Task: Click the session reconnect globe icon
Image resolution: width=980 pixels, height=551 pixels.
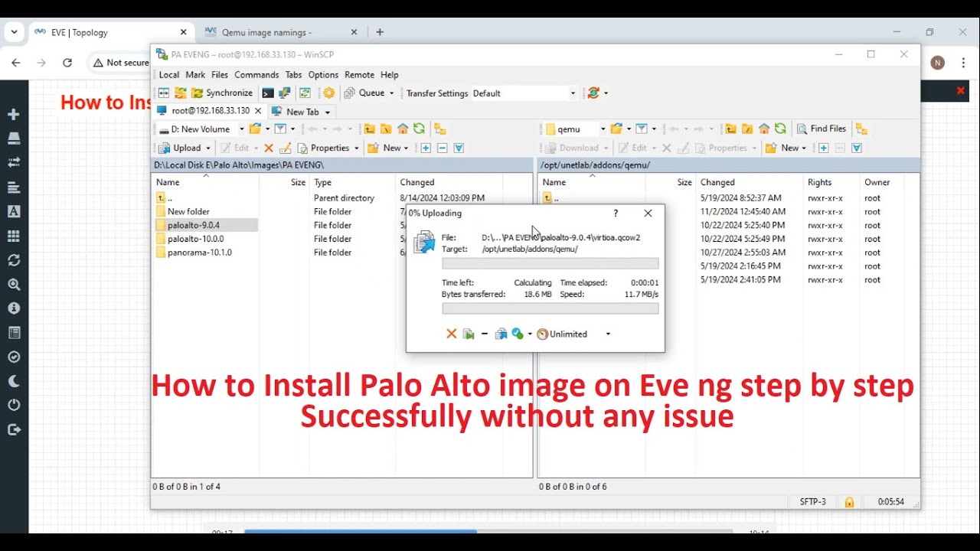Action: pyautogui.click(x=593, y=93)
